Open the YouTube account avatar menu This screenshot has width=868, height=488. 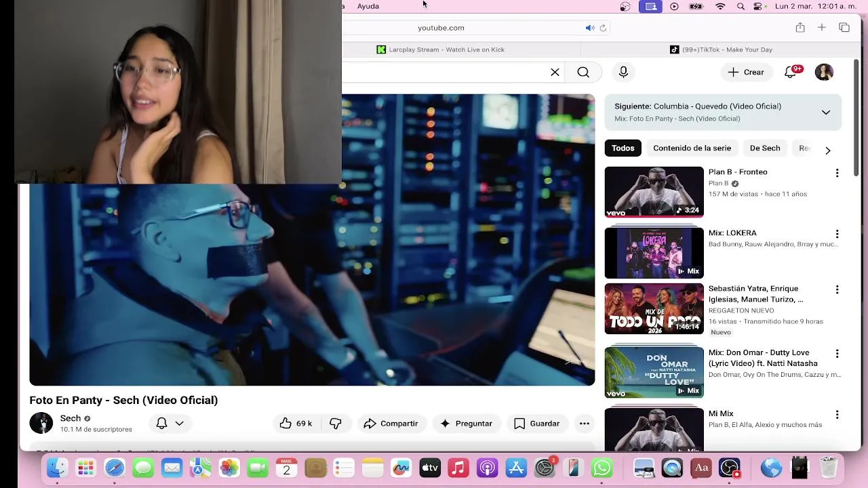coord(824,72)
